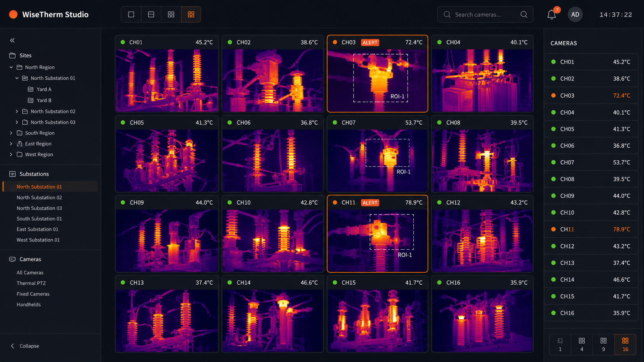Open CH11 thermal feed thumbnail
The image size is (644, 362).
[377, 240]
